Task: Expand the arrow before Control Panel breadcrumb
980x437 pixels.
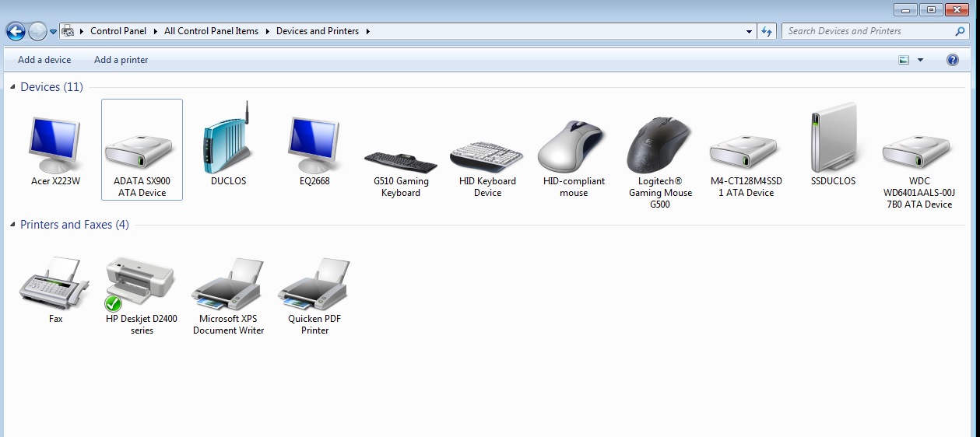Action: click(82, 31)
